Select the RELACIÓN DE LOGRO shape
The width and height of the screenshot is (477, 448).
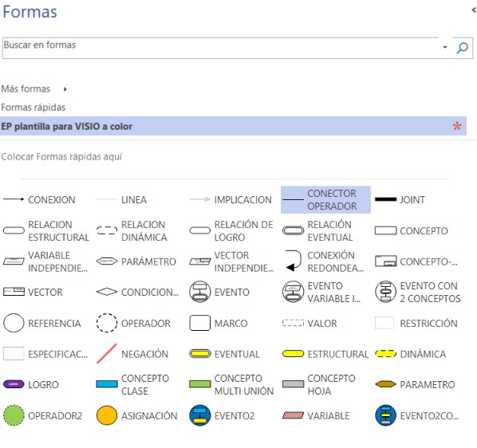[231, 230]
